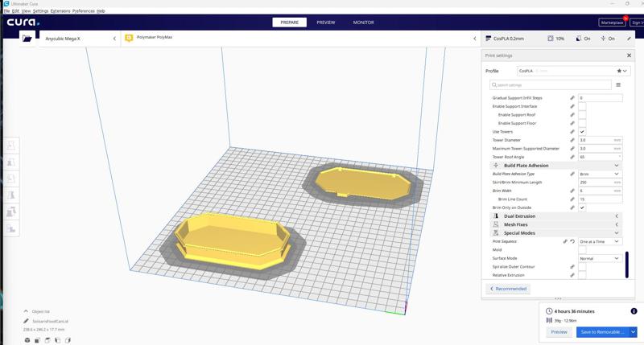Enable Relative Extrusion checkbox
Viewport: 644px width, 345px height.
[x=582, y=275]
